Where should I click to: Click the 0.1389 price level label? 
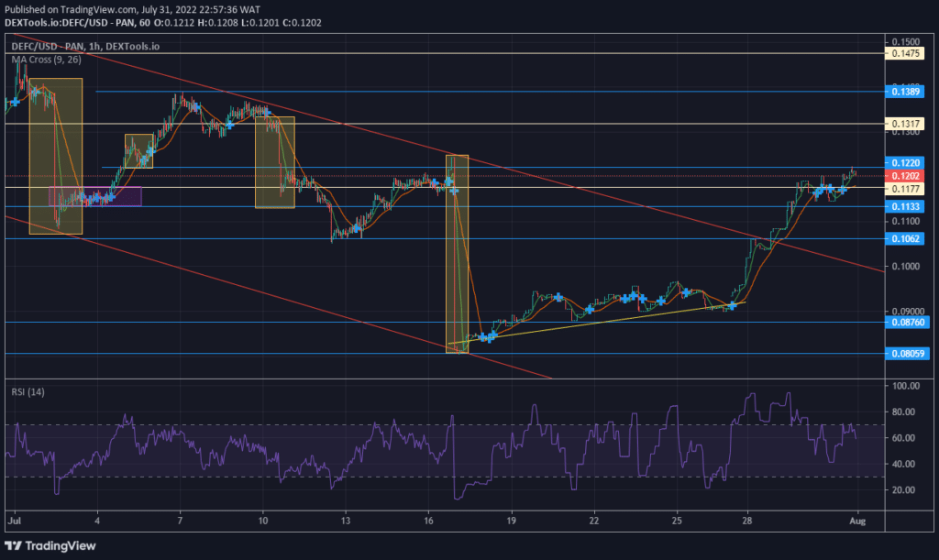(x=905, y=92)
